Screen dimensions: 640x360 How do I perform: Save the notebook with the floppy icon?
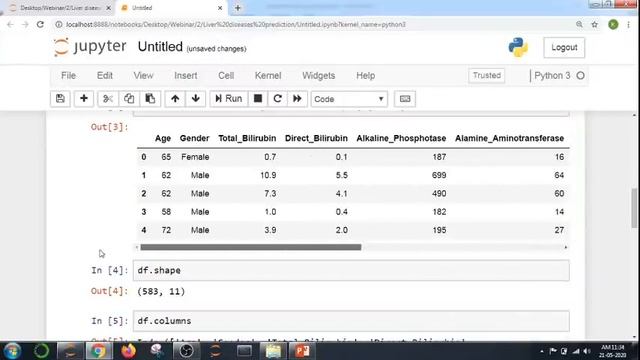coord(60,99)
